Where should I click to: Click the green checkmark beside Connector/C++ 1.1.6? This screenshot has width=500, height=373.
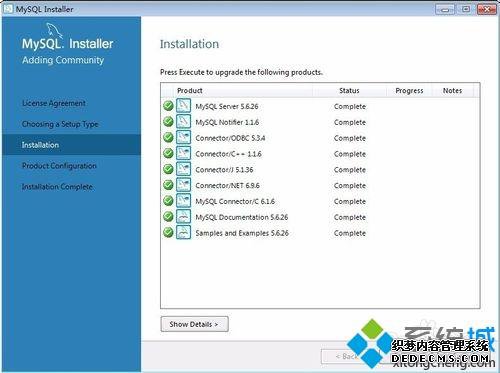point(168,153)
